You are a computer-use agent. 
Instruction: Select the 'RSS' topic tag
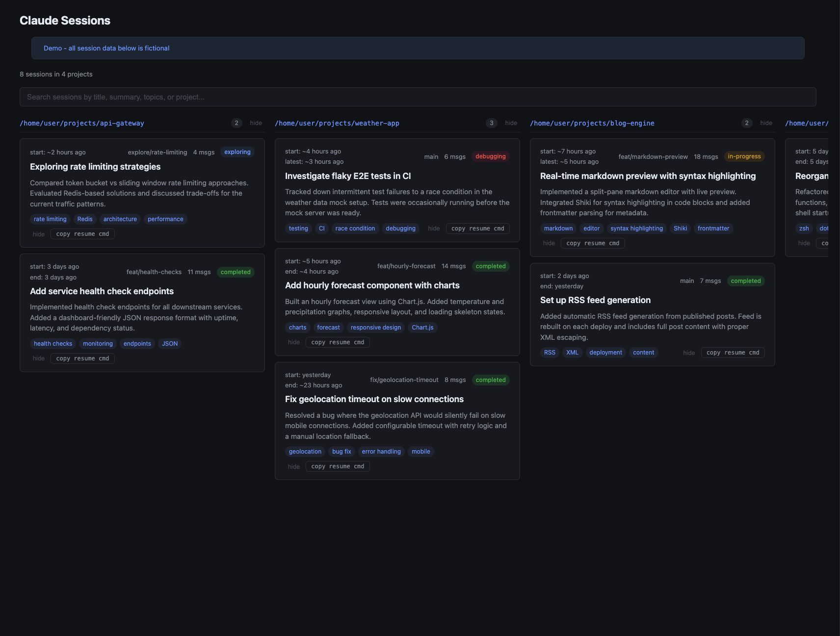[x=550, y=353]
